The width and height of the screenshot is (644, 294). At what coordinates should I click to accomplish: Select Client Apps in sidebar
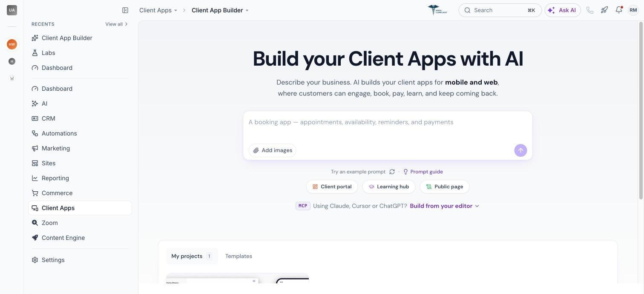pyautogui.click(x=80, y=208)
